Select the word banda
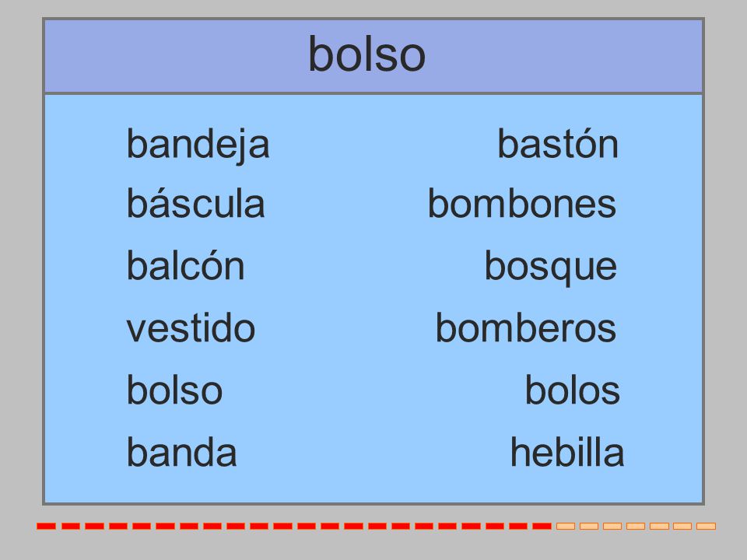This screenshot has width=747, height=560. (181, 452)
